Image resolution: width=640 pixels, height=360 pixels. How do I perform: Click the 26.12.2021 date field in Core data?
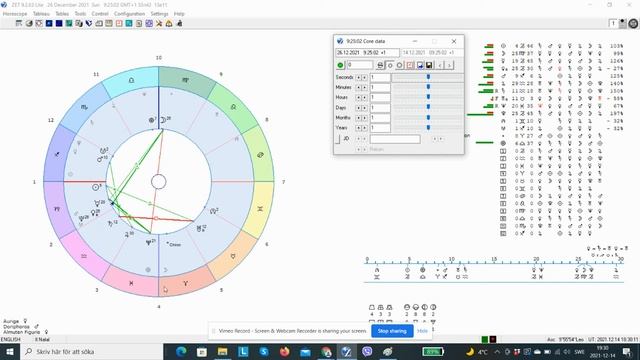pos(367,53)
